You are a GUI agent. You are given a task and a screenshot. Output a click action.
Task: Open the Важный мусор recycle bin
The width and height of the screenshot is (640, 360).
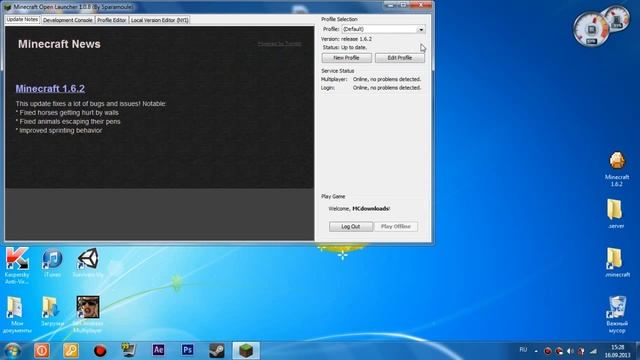click(617, 314)
